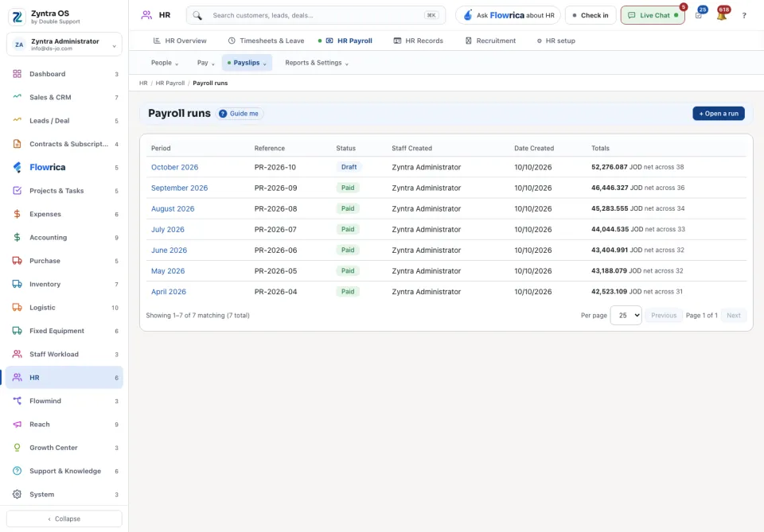Screen dimensions: 764x532
Task: Click the Check in button
Action: 591,16
